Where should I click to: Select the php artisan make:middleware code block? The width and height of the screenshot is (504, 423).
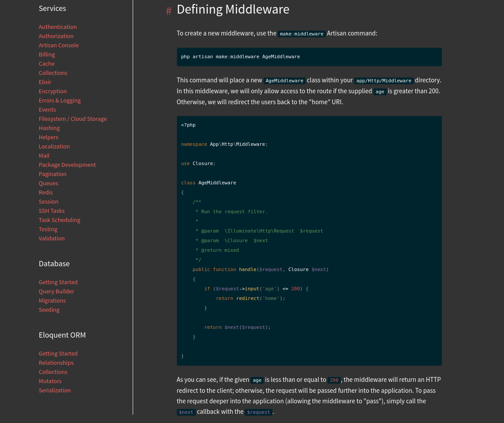[x=309, y=56]
